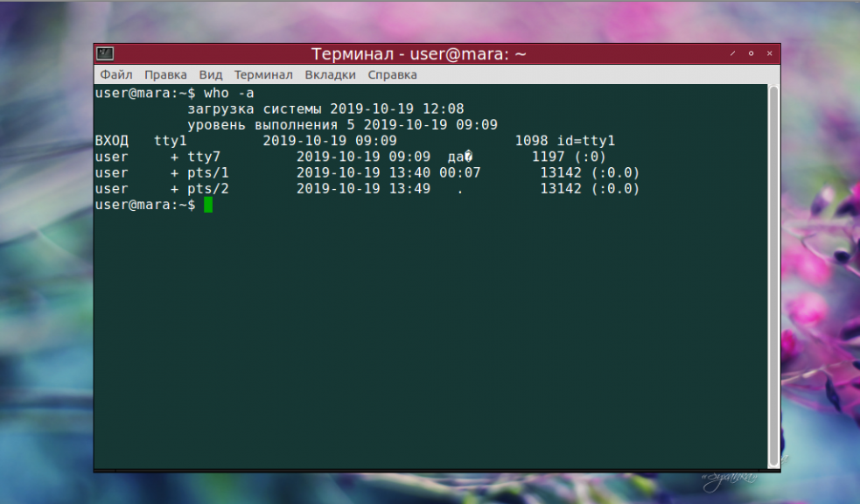The height and width of the screenshot is (504, 860).
Task: Open the Терминал menu
Action: point(263,74)
